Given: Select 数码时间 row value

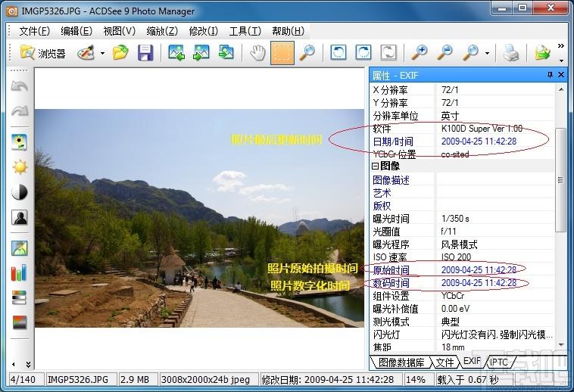Looking at the screenshot, I should coord(495,283).
